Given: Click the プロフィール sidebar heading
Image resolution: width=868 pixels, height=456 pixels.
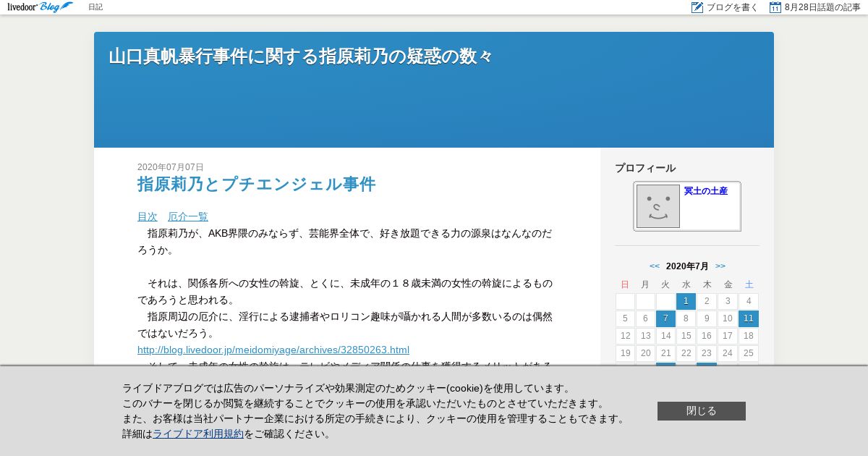Looking at the screenshot, I should point(645,168).
